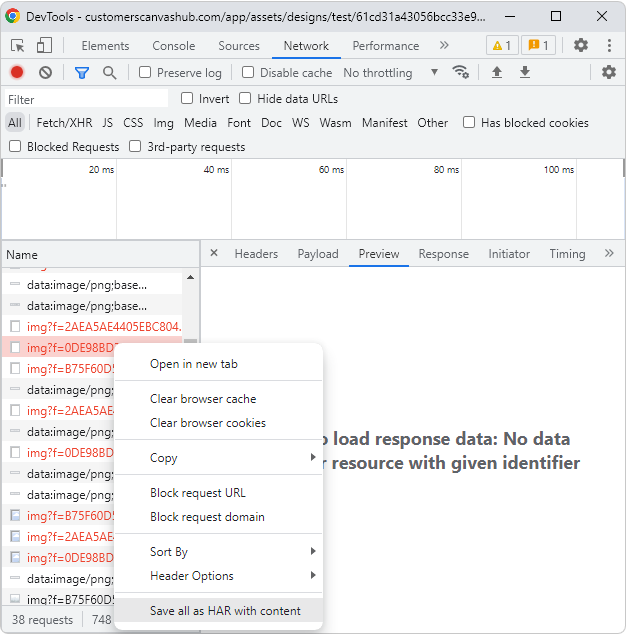Open the Headers detail tab
The width and height of the screenshot is (626, 634).
click(x=256, y=254)
